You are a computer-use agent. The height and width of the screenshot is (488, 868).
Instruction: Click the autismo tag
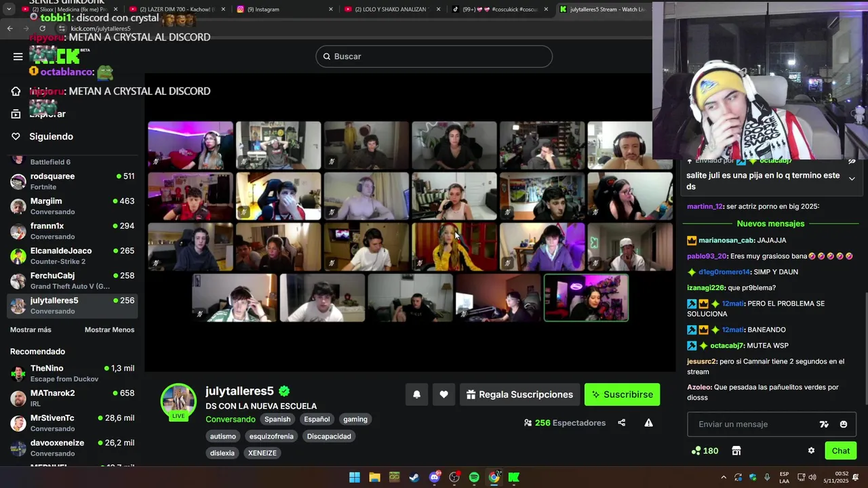(223, 436)
